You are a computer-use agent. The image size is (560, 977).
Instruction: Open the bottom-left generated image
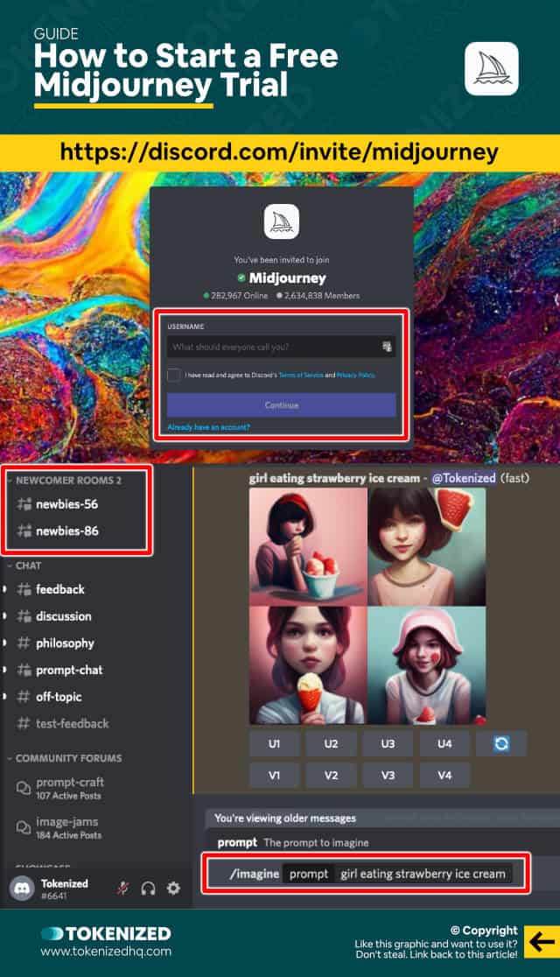308,665
